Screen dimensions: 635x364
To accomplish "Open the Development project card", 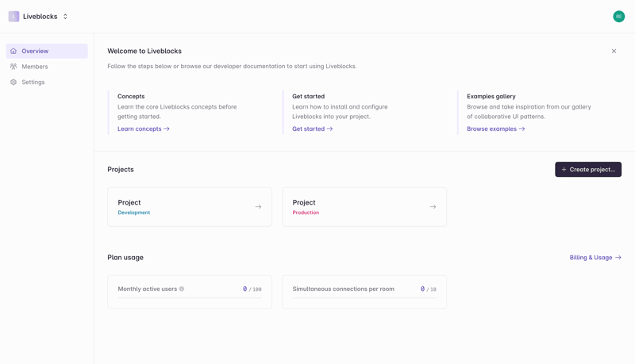I will point(190,207).
